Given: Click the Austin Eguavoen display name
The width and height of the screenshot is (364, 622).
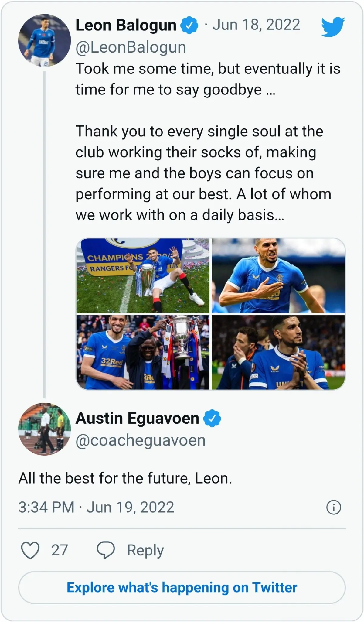Looking at the screenshot, I should [137, 418].
